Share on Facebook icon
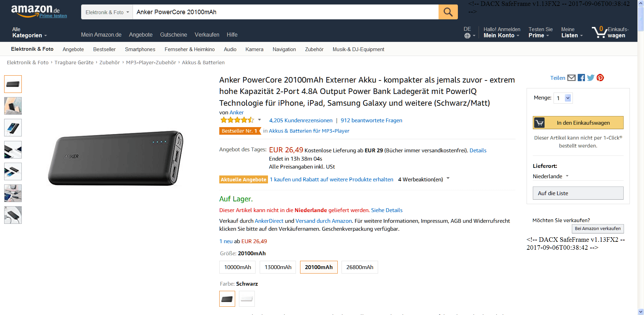 pyautogui.click(x=581, y=78)
